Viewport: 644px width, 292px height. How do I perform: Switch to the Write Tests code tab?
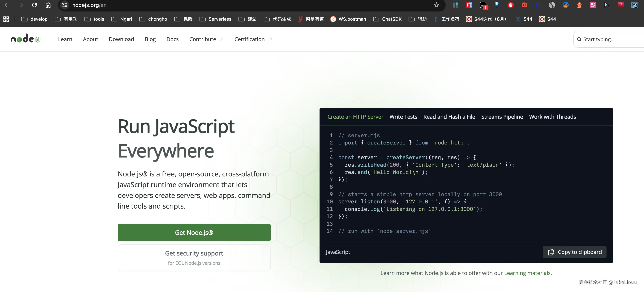(x=403, y=117)
